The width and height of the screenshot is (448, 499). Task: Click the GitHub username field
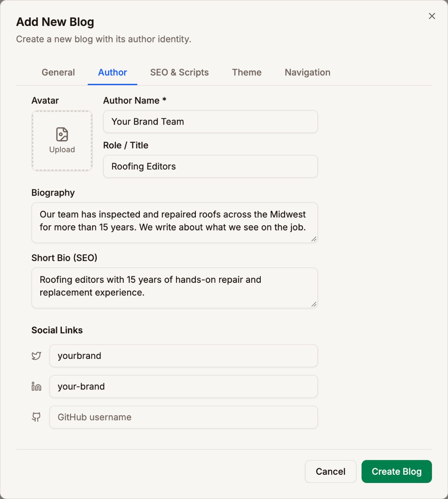pyautogui.click(x=184, y=417)
